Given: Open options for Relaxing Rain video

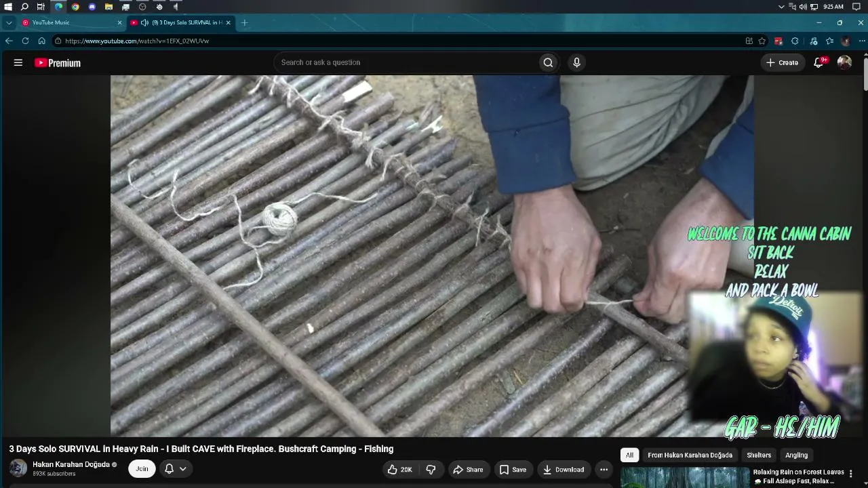Looking at the screenshot, I should [850, 473].
